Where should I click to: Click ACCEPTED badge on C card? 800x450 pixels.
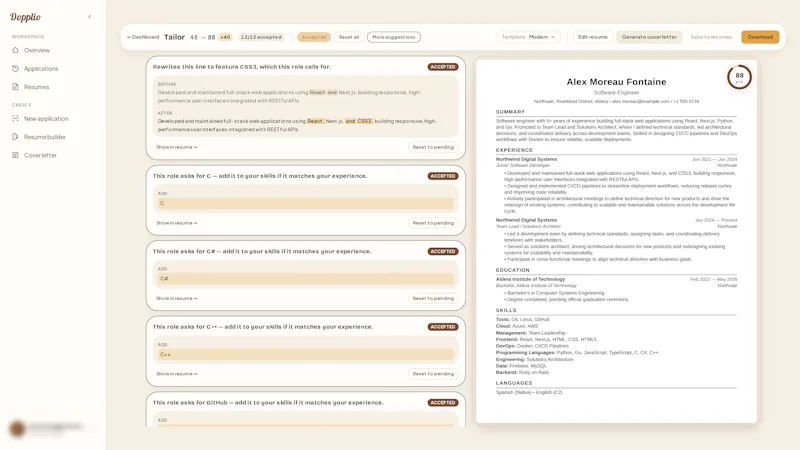443,176
